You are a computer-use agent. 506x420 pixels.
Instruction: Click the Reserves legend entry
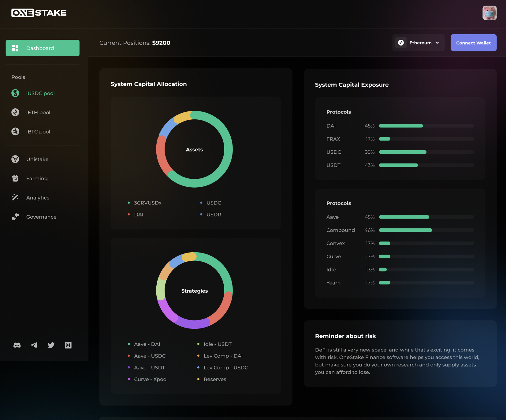click(x=212, y=379)
